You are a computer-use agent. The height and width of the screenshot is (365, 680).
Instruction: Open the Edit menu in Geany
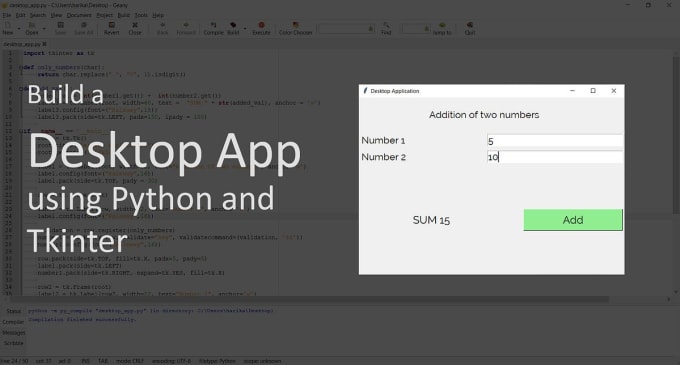20,15
